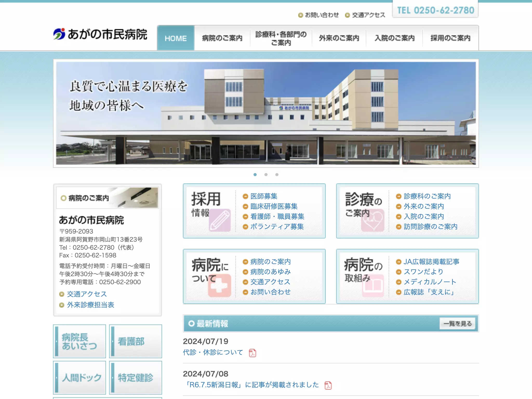This screenshot has width=532, height=399.
Task: Open the 医師募集 link
Action: (264, 196)
